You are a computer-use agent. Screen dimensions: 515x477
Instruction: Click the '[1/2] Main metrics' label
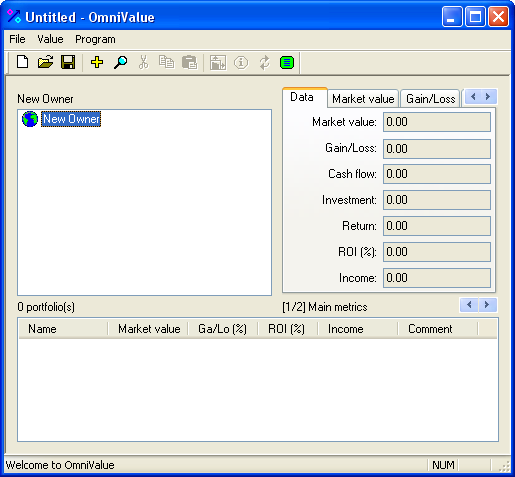pos(325,307)
